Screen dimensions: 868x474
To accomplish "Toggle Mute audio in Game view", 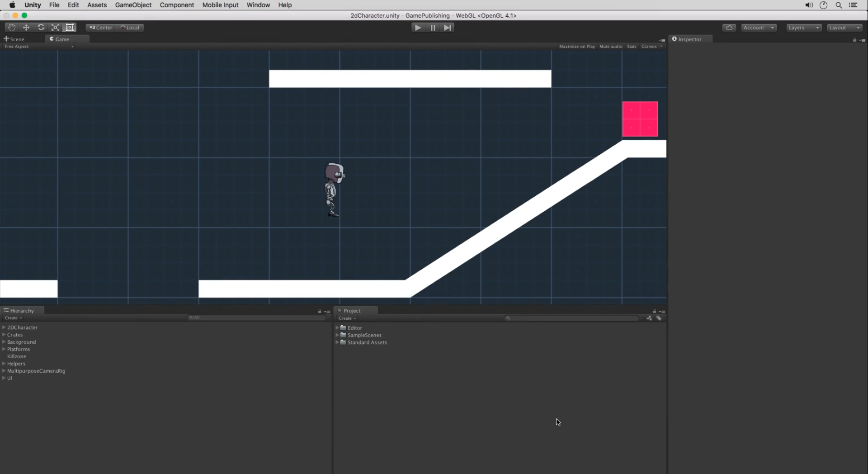I will coord(610,47).
